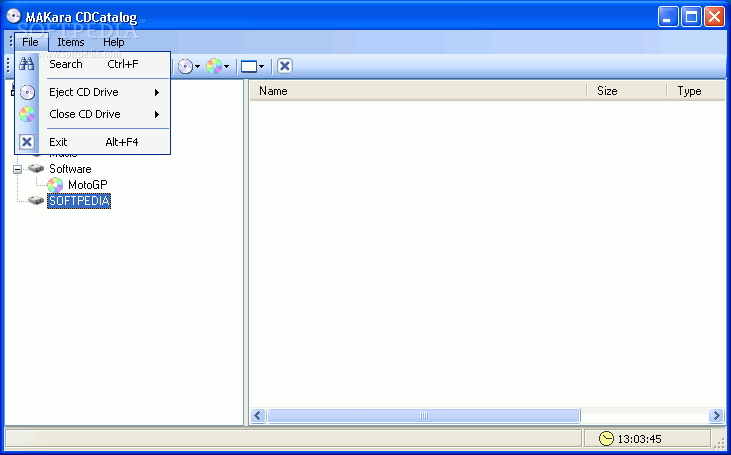Screen dimensions: 731x455
Task: Select the MotoGP disc in the tree
Action: click(x=88, y=185)
